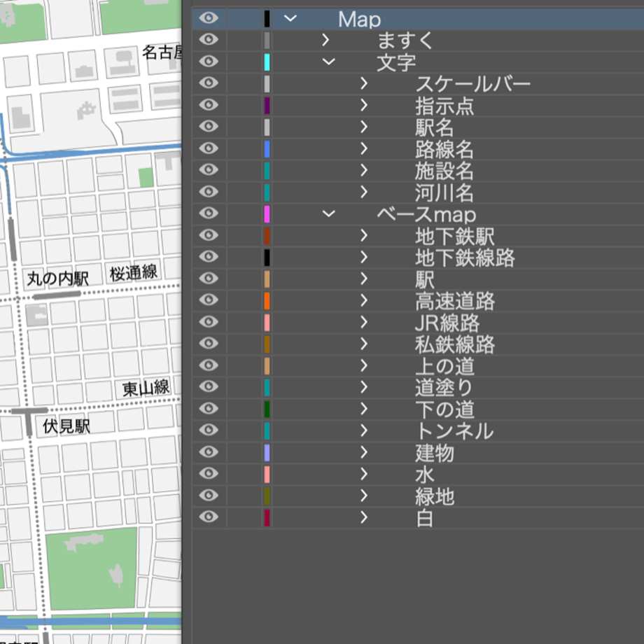The image size is (644, 644).
Task: Select the 建物 layer name
Action: [x=435, y=453]
